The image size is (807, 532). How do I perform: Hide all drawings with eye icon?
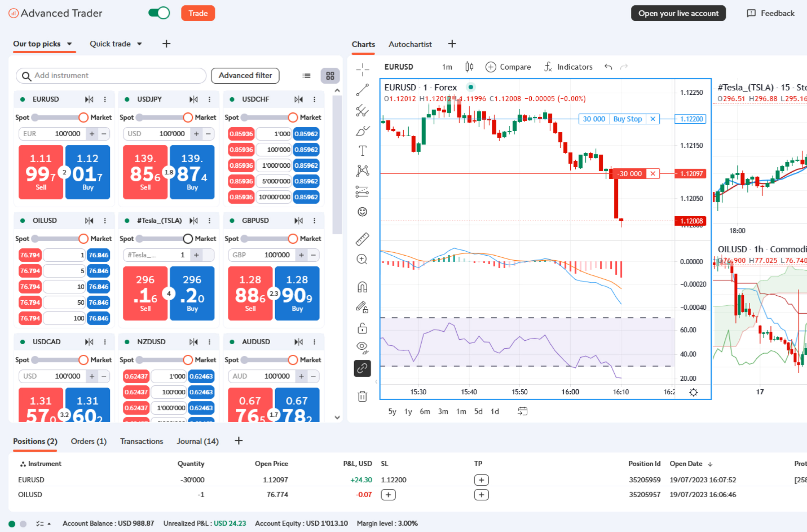[362, 347]
